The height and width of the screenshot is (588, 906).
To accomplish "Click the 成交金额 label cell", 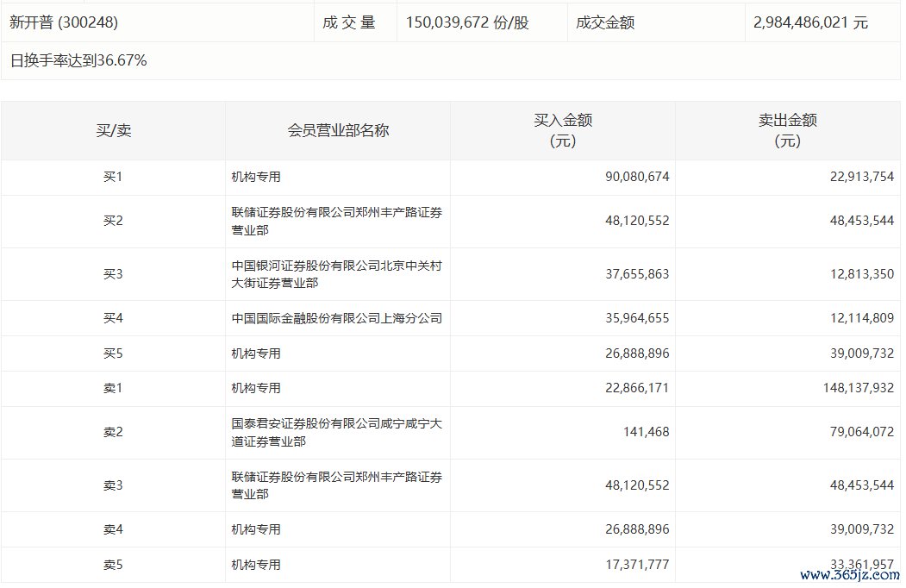I will tap(605, 22).
